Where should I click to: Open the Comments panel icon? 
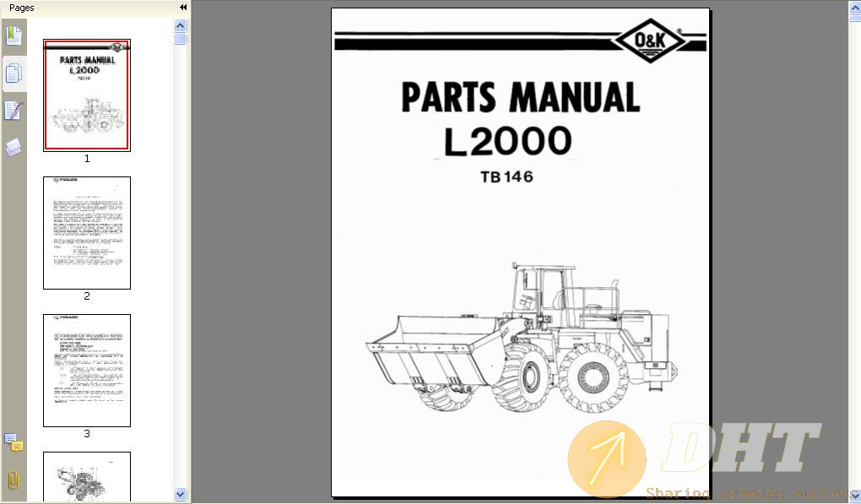pyautogui.click(x=14, y=442)
